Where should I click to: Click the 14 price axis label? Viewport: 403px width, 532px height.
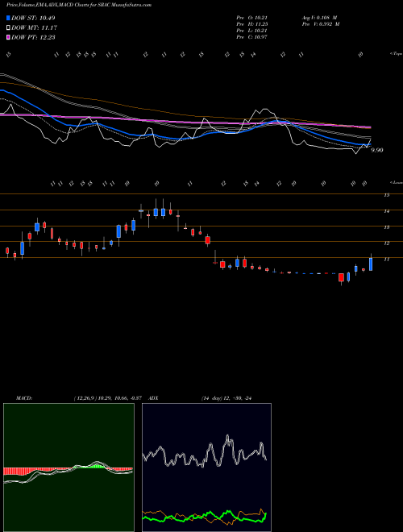(x=386, y=211)
